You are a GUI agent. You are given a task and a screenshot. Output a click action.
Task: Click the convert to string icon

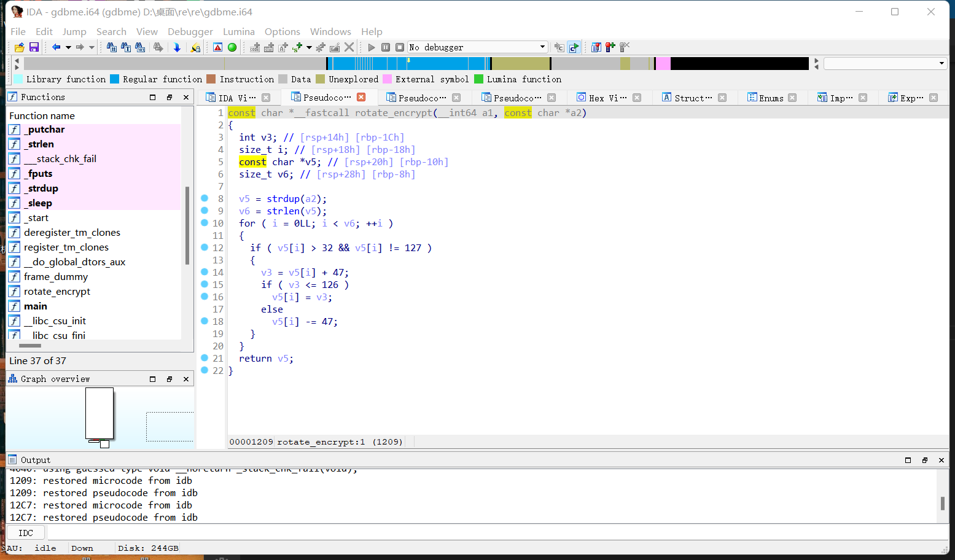(283, 47)
